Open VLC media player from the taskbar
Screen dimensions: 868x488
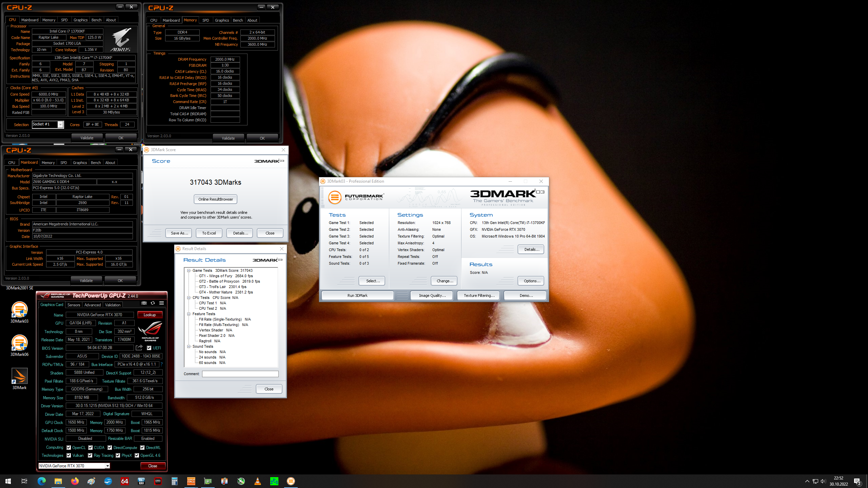[x=257, y=481]
